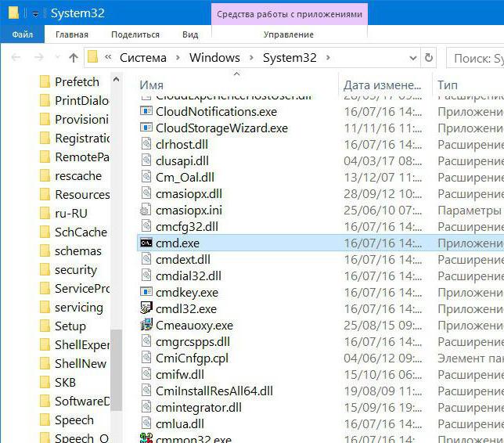
Task: Open the Файл menu
Action: (x=22, y=34)
